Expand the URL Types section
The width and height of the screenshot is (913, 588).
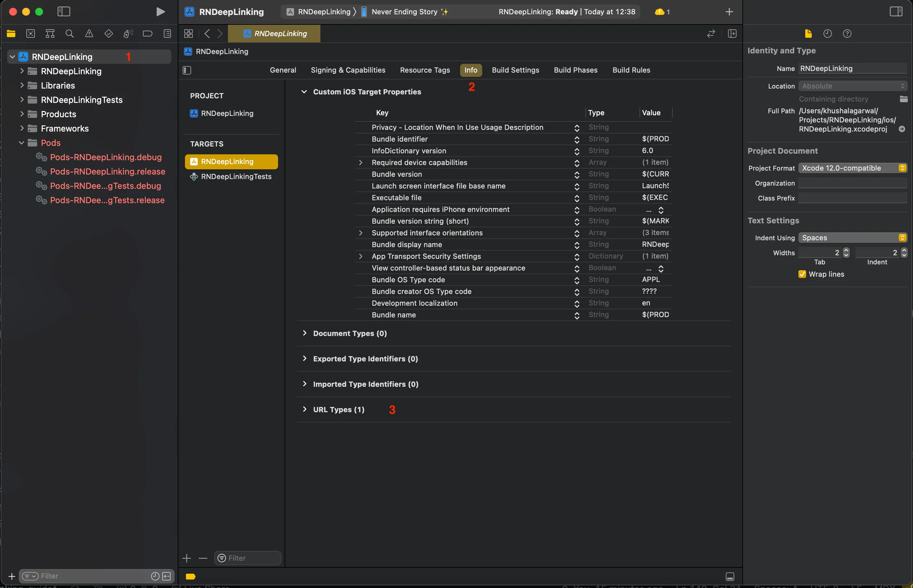(x=304, y=409)
